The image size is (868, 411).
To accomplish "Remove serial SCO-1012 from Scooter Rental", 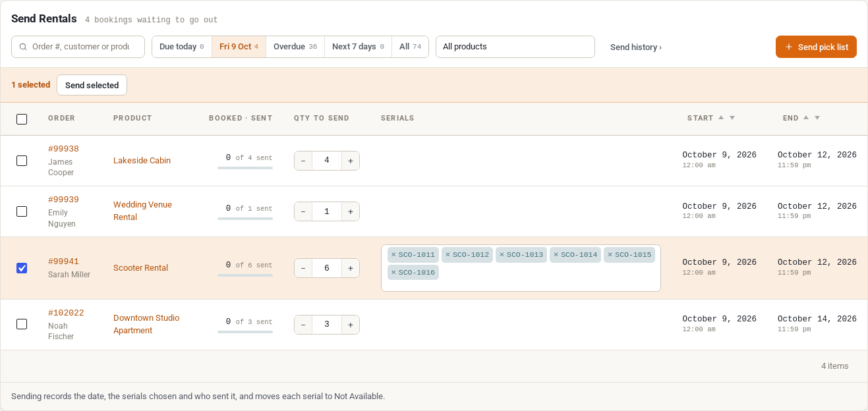I will click(448, 255).
